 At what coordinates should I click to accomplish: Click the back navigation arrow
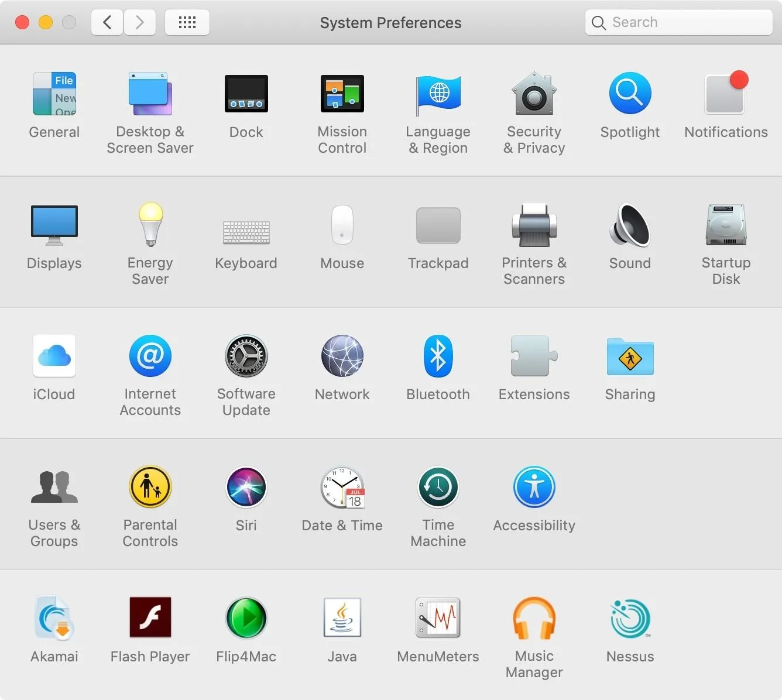[107, 23]
